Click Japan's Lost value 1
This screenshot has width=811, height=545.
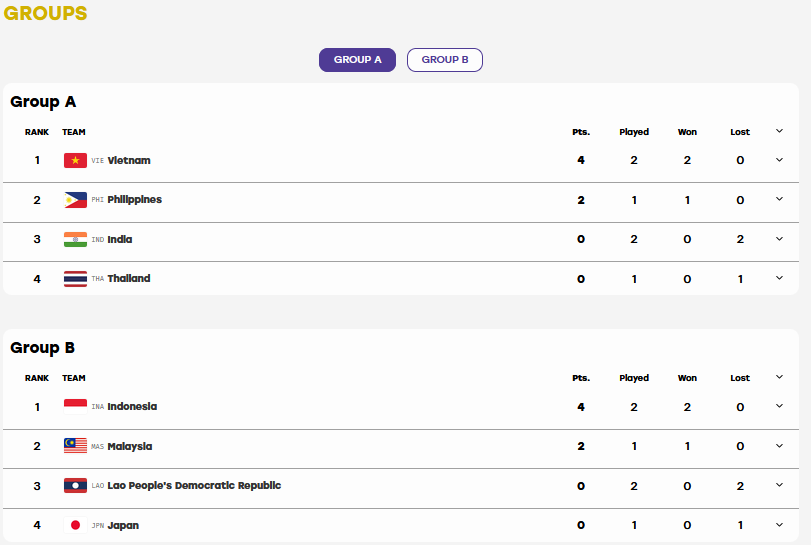pyautogui.click(x=740, y=525)
